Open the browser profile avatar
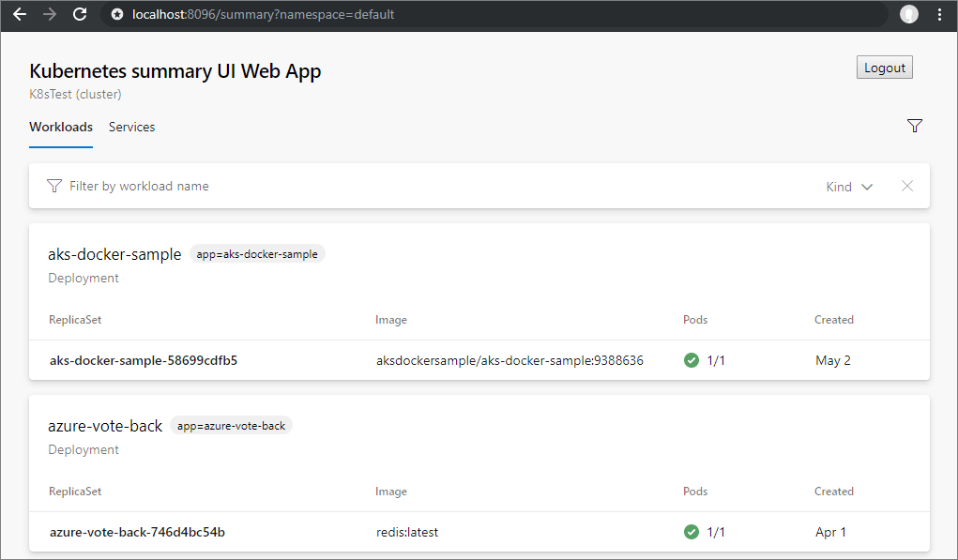This screenshot has width=958, height=560. [908, 14]
